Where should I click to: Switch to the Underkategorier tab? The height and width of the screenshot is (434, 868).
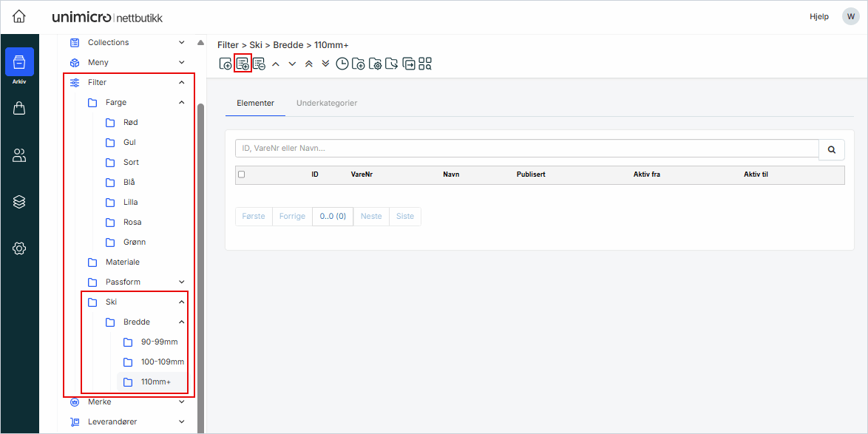point(327,103)
